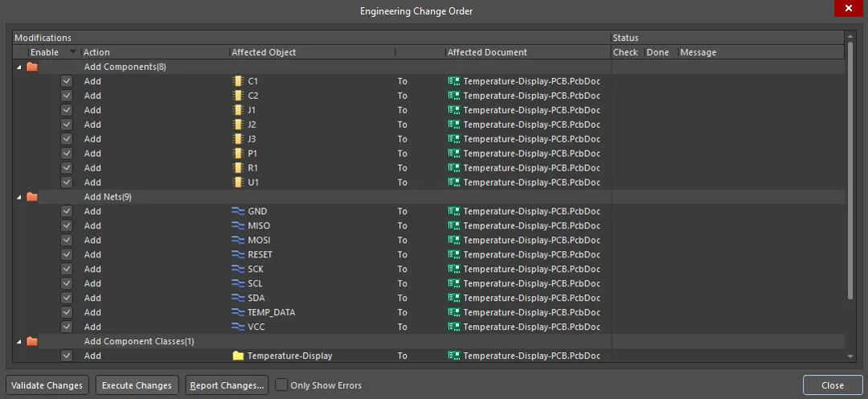Select the U1 component name text
The image size is (868, 399).
point(253,182)
